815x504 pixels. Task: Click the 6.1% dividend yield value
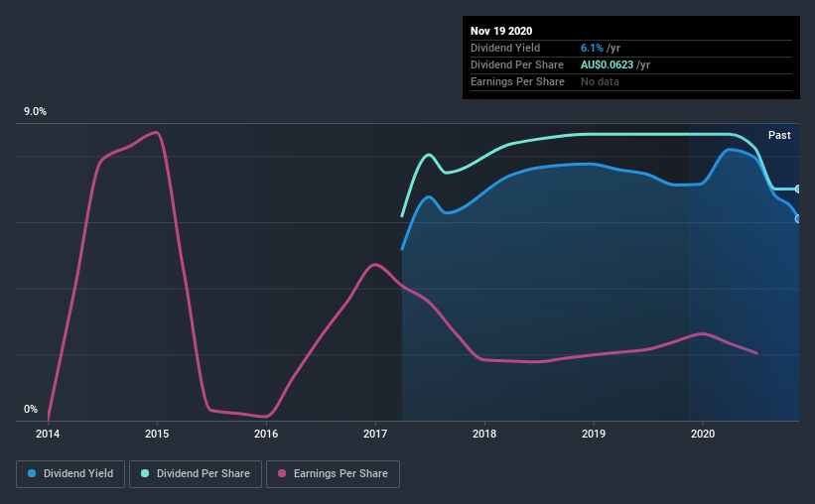coord(592,48)
